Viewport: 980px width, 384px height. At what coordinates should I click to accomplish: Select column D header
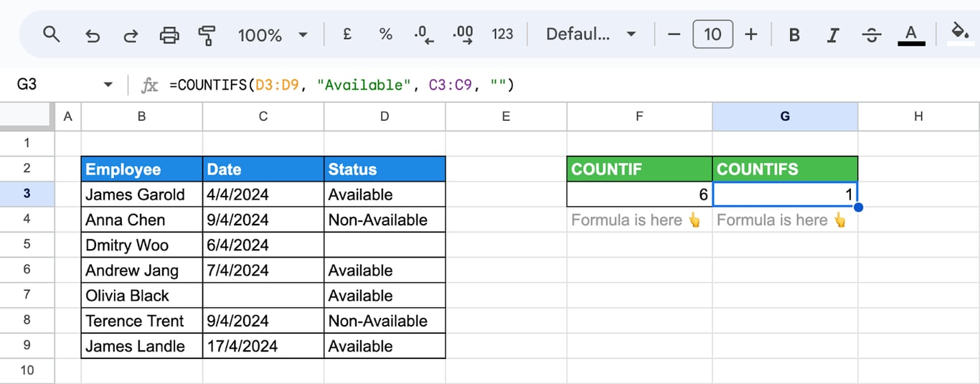tap(385, 116)
